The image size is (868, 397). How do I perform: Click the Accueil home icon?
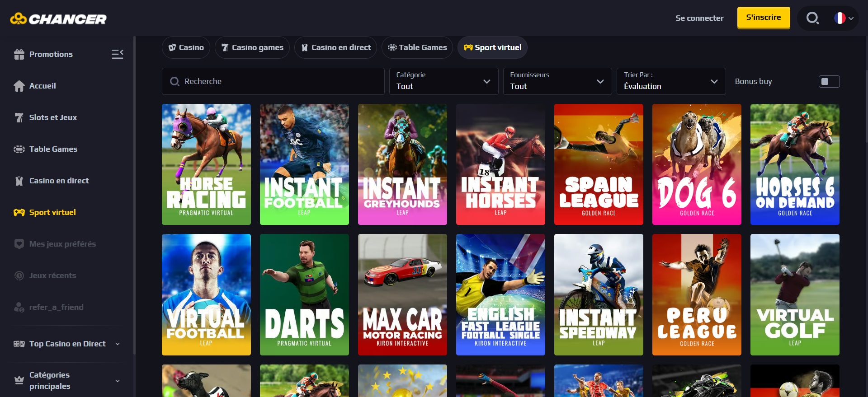pos(19,86)
